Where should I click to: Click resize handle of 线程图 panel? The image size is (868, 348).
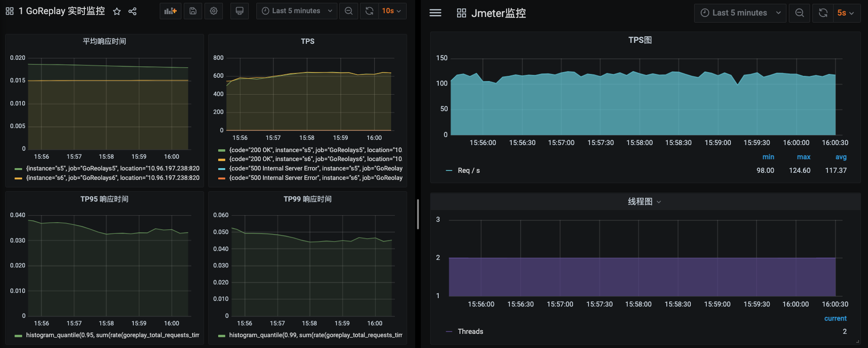click(858, 342)
